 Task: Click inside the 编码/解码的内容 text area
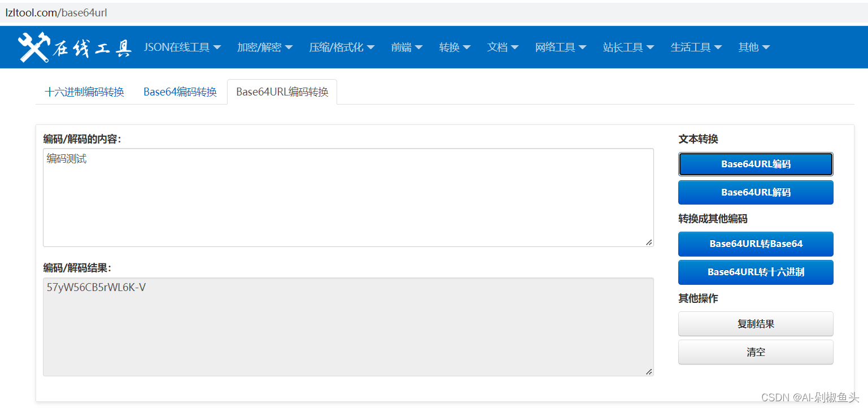click(347, 197)
